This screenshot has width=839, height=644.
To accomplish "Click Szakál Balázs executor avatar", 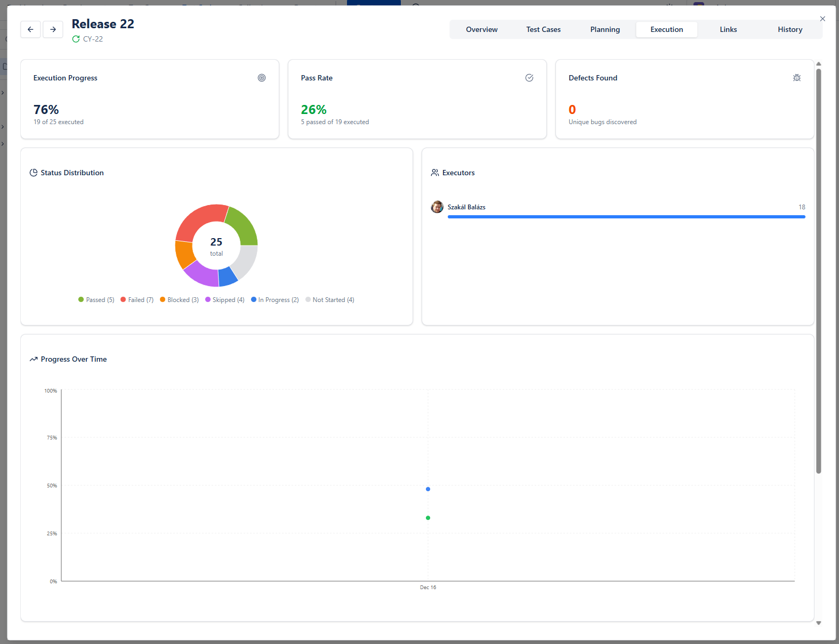I will (x=437, y=207).
